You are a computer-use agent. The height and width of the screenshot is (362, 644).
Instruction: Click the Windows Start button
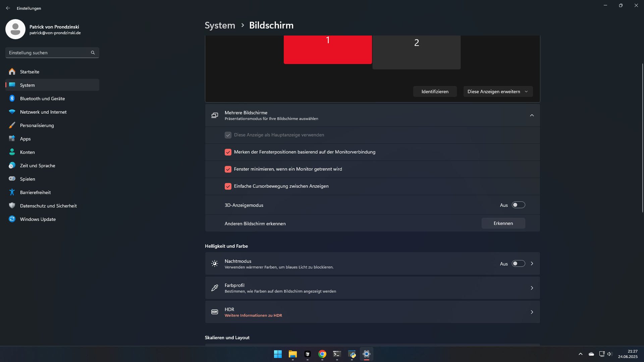[278, 354]
